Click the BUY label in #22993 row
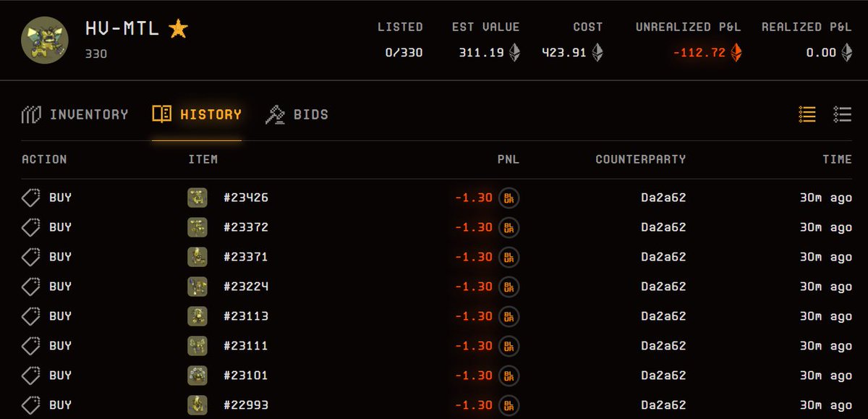The height and width of the screenshot is (419, 868). click(61, 405)
